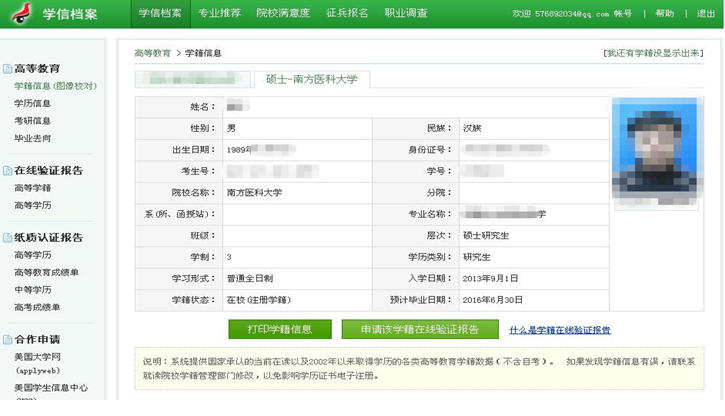The image size is (725, 416).
Task: Open 职业调查 in the top navigation
Action: click(406, 14)
